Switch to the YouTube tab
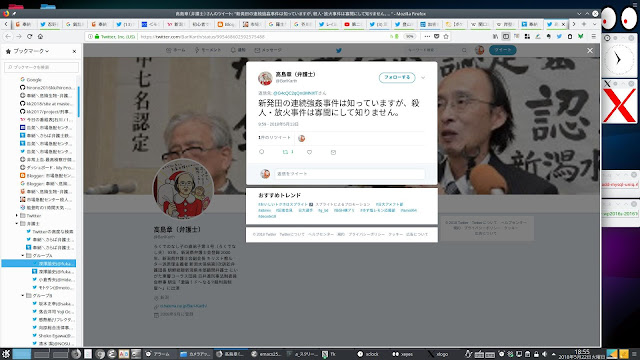 click(353, 24)
